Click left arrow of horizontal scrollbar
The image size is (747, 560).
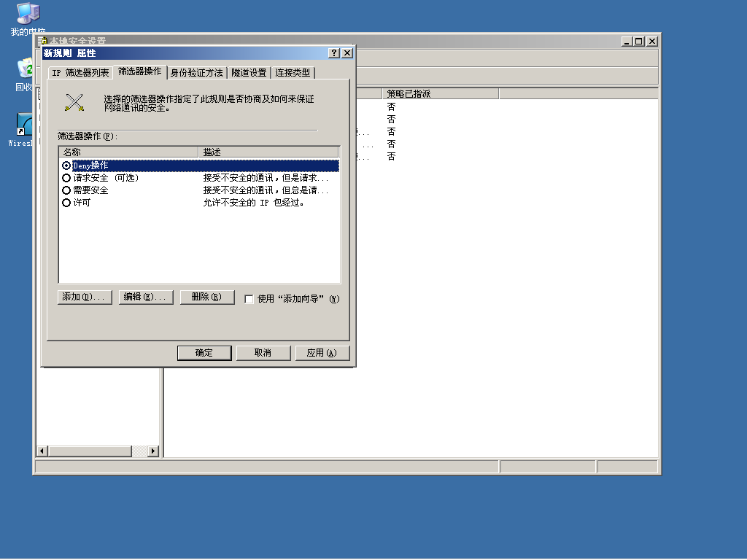42,451
